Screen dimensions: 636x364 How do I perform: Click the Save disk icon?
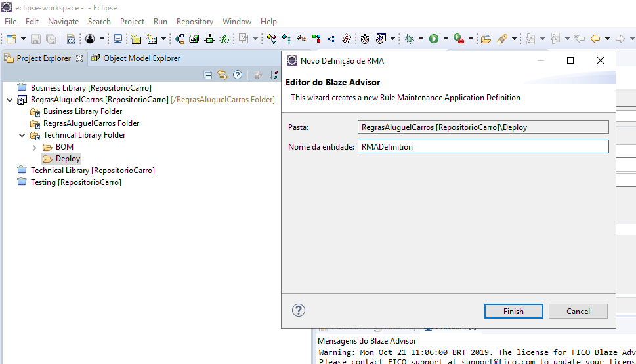35,39
